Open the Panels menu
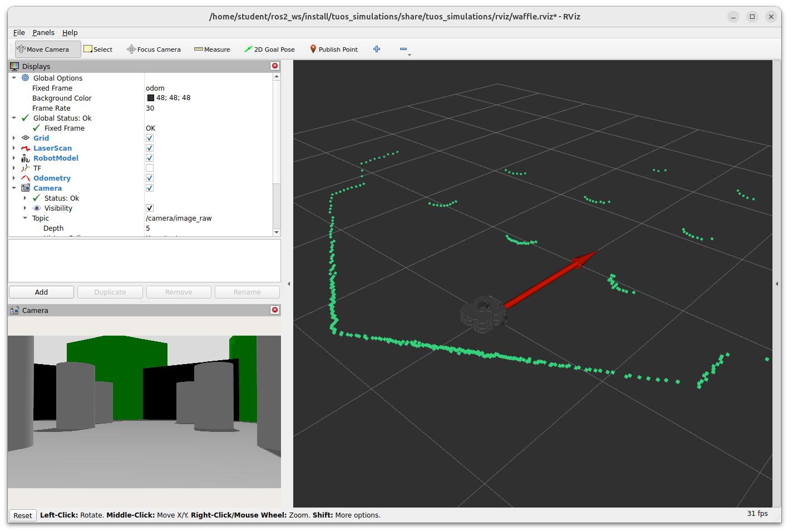The image size is (789, 532). (43, 33)
